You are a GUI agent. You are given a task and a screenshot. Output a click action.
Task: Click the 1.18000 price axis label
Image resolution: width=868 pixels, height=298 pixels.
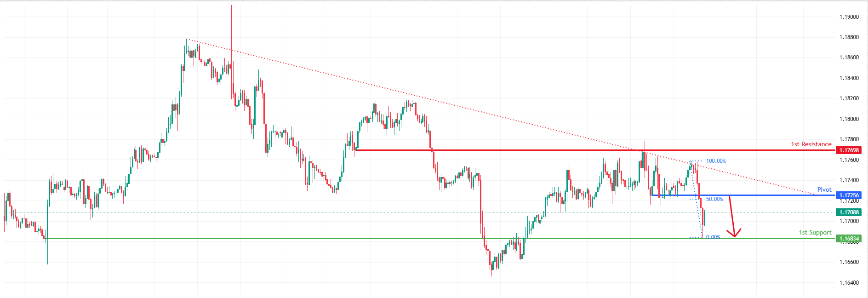849,119
